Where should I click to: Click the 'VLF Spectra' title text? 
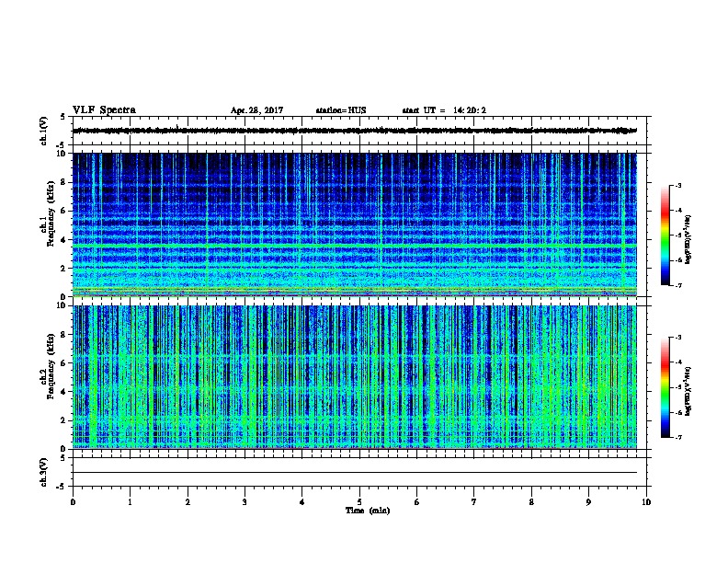[x=104, y=110]
